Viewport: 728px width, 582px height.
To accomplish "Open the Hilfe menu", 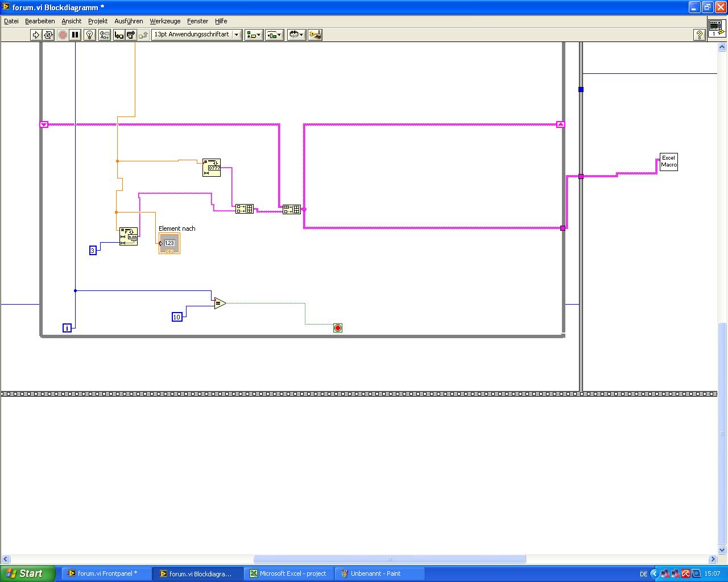I will point(221,21).
